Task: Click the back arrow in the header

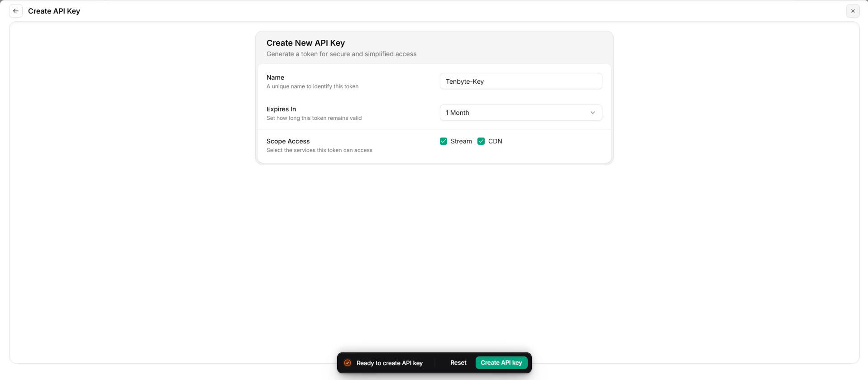Action: pyautogui.click(x=16, y=10)
